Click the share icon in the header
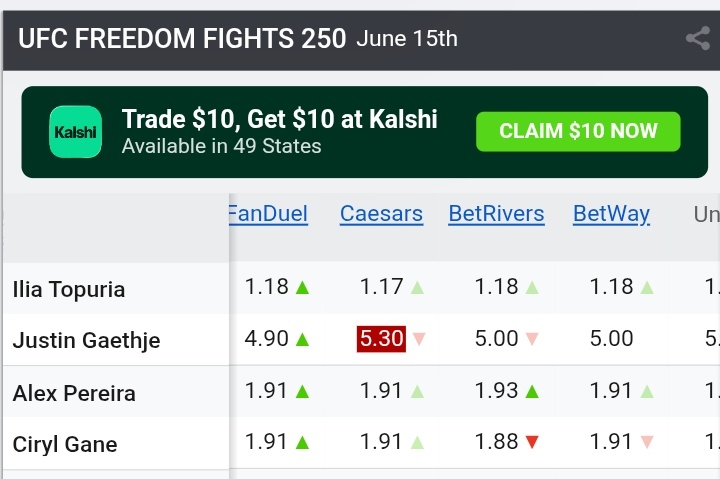This screenshot has height=479, width=720. [698, 39]
